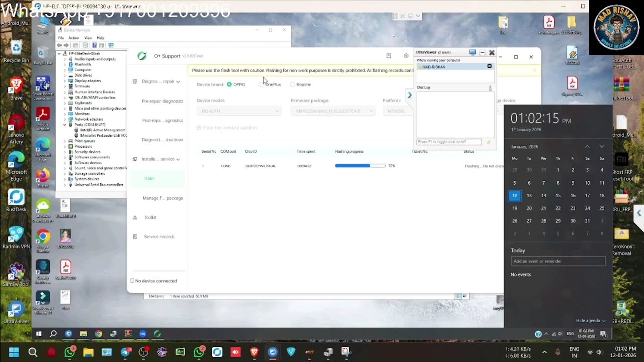This screenshot has width=644, height=362.
Task: Select Flash item in O+ Support sidebar
Action: (x=157, y=178)
